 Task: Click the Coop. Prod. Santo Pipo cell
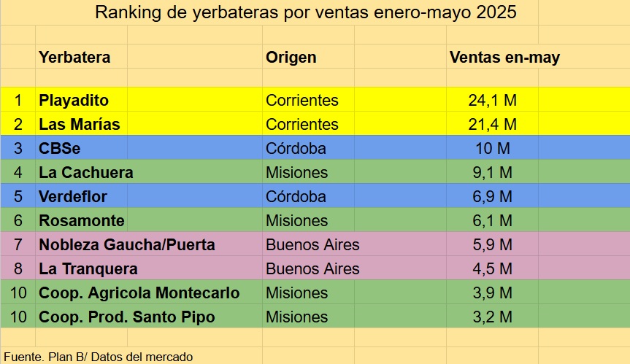[x=127, y=317]
